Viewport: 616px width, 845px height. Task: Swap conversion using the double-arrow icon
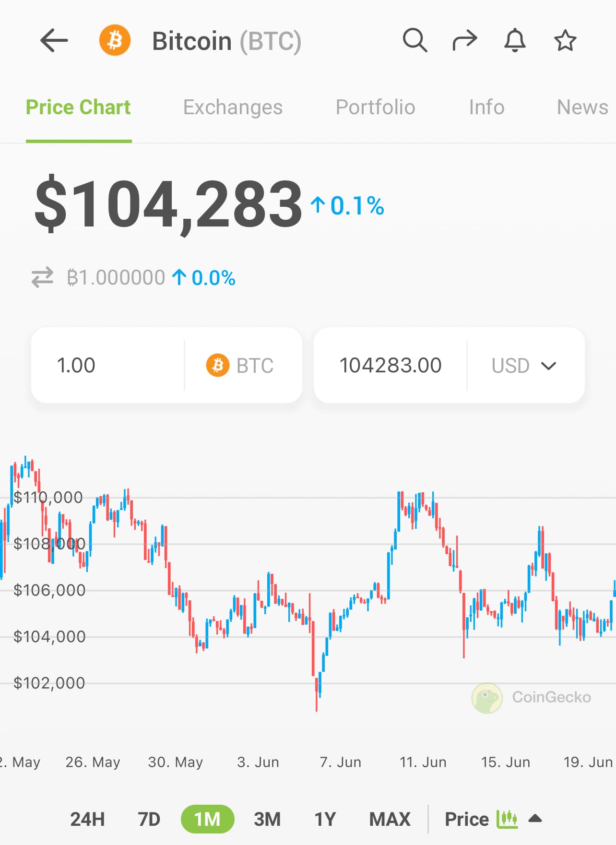coord(42,277)
